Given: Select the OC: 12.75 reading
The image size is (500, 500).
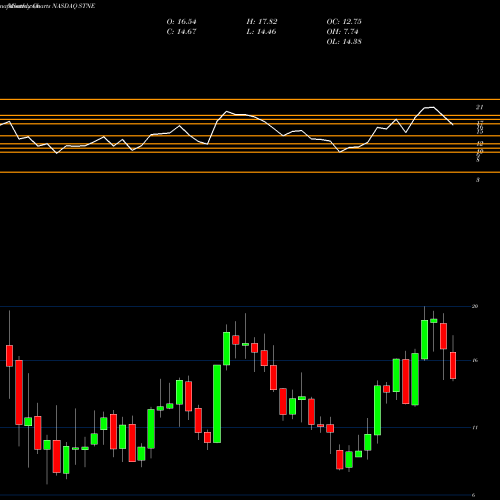Looking at the screenshot, I should click(x=344, y=22).
